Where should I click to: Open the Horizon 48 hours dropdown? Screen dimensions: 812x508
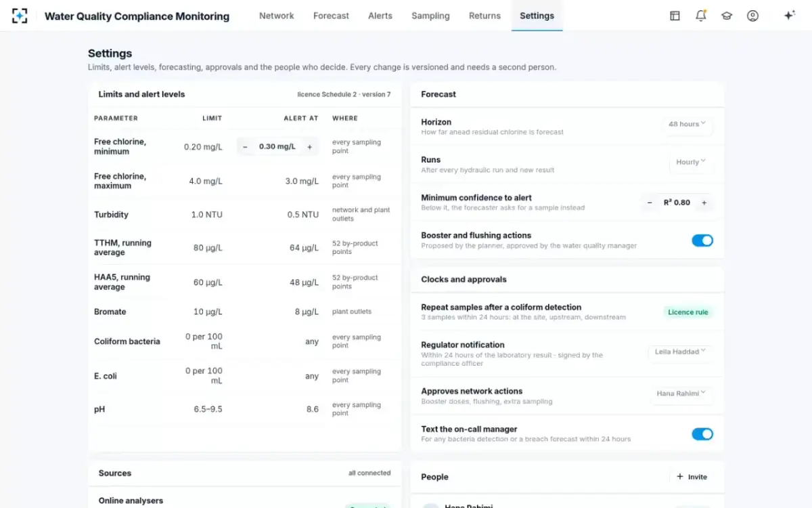click(687, 124)
